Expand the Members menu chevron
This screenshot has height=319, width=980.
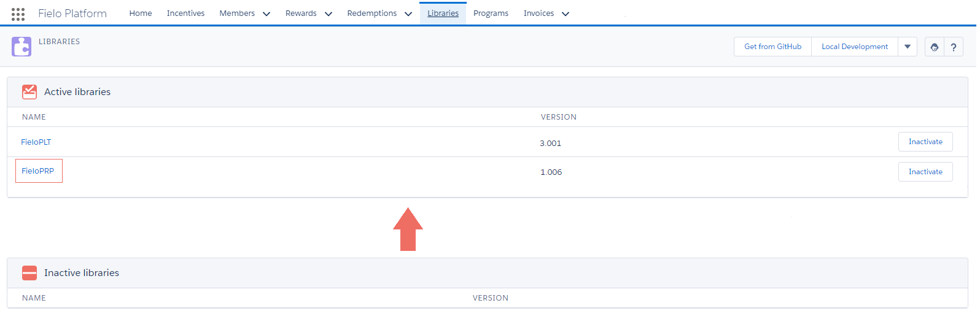(266, 14)
